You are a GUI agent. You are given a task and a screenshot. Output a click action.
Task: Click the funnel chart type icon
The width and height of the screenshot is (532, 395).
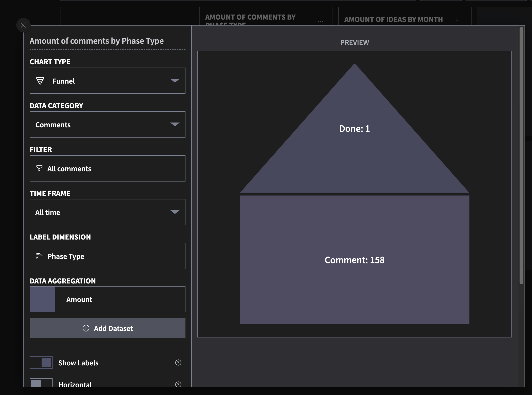point(40,81)
